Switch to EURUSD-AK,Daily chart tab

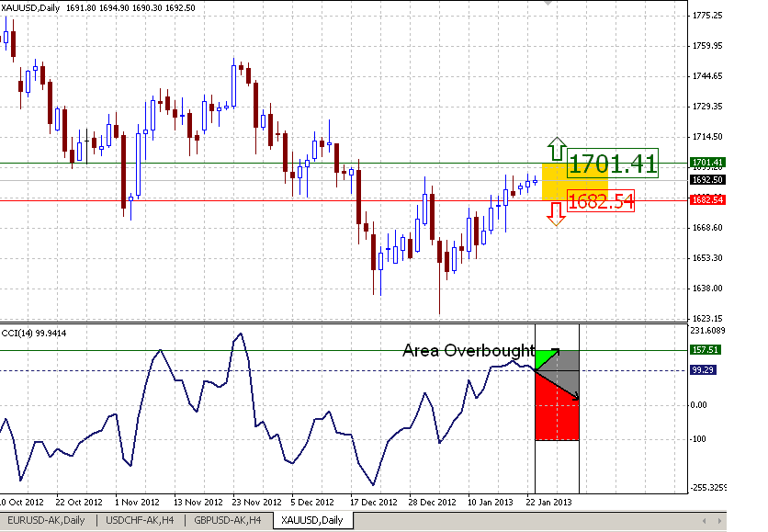(x=46, y=521)
